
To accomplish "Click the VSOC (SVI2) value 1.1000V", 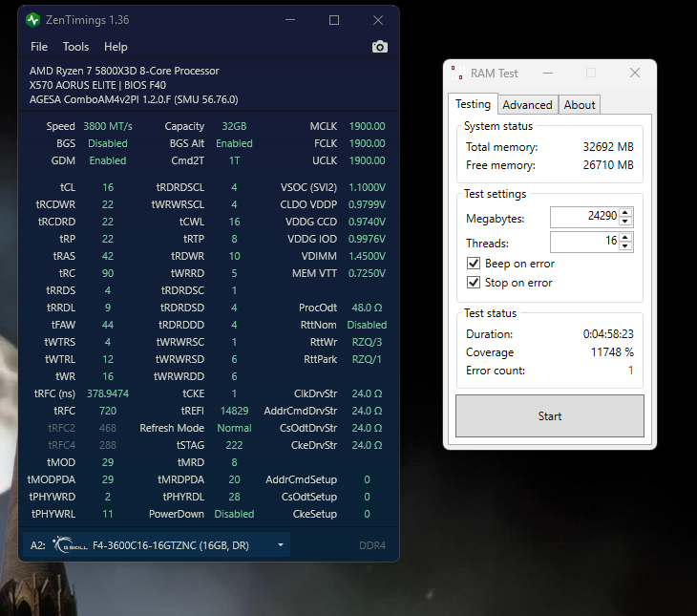I will (367, 187).
